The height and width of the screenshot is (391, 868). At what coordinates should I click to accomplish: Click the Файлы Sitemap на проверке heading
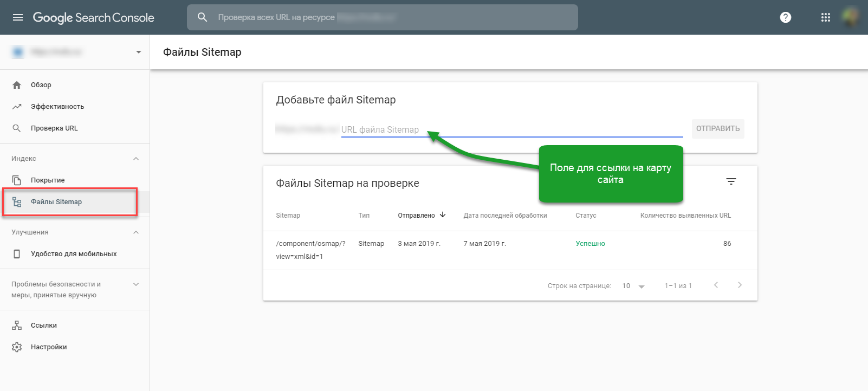347,183
